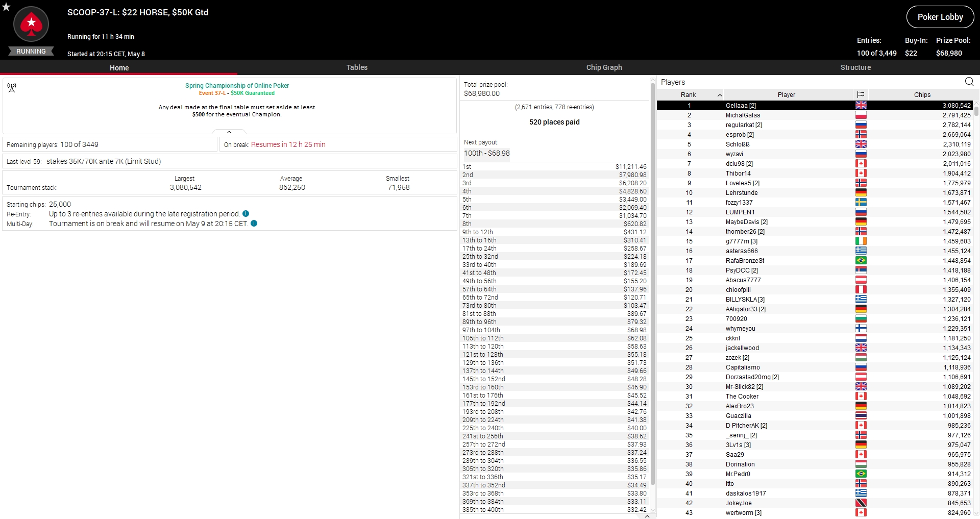Toggle Rank column sort arrow
Screen dimensions: 980x519
coord(720,95)
